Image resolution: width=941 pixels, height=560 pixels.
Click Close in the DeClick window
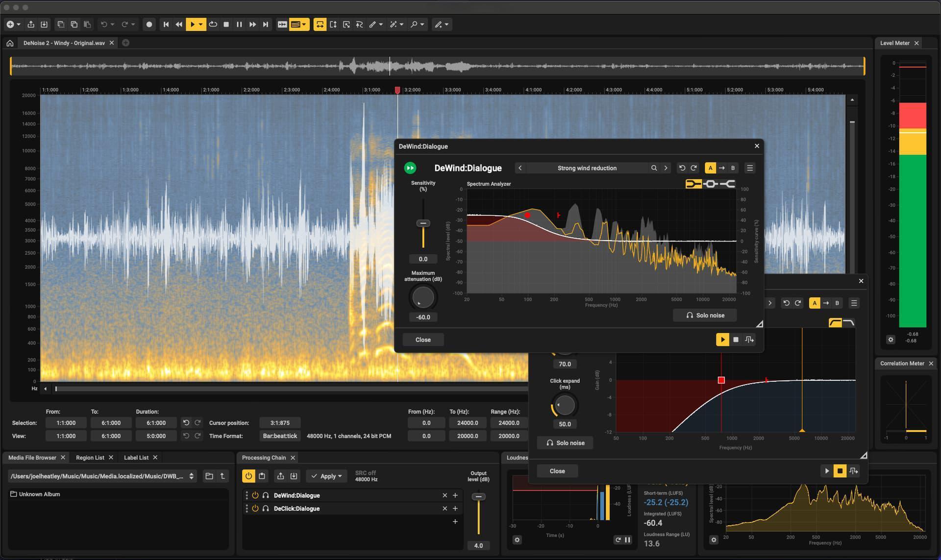pos(557,471)
